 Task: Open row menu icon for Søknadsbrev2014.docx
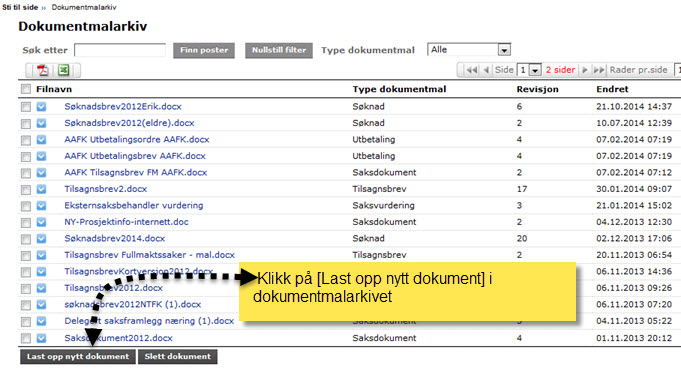41,238
